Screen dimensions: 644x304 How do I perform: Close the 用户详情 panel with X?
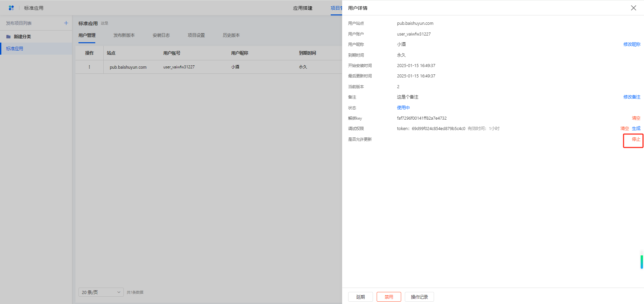click(x=633, y=8)
